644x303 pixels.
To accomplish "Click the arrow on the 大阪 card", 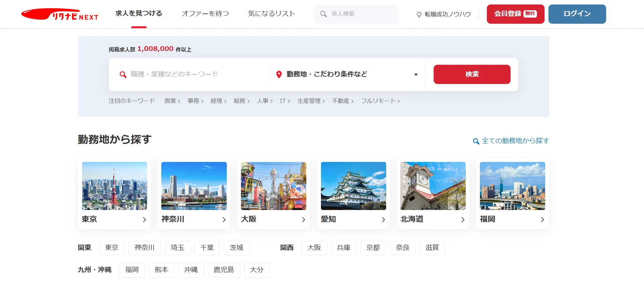I will click(303, 220).
